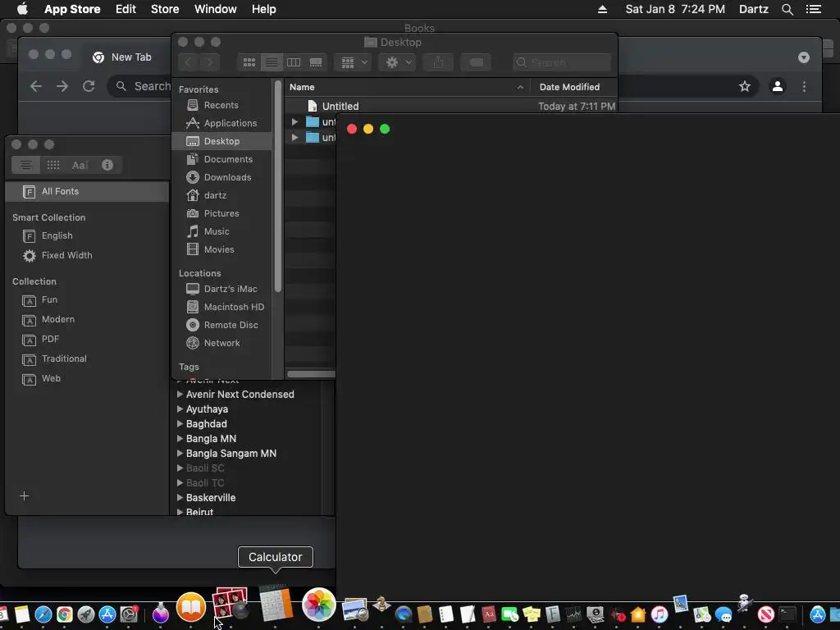The height and width of the screenshot is (630, 840).
Task: Switch Finder to column view
Action: coord(294,62)
